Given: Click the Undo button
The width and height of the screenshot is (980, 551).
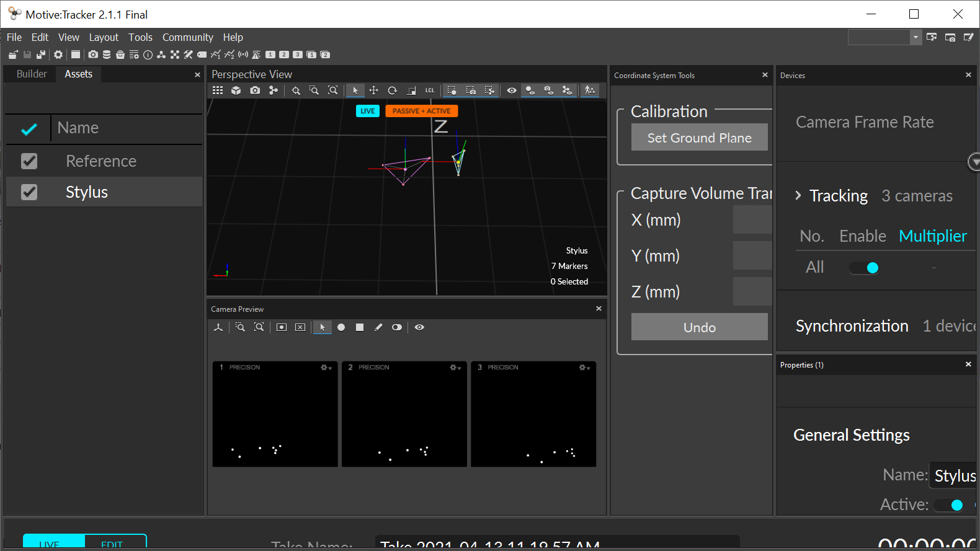Looking at the screenshot, I should 699,327.
